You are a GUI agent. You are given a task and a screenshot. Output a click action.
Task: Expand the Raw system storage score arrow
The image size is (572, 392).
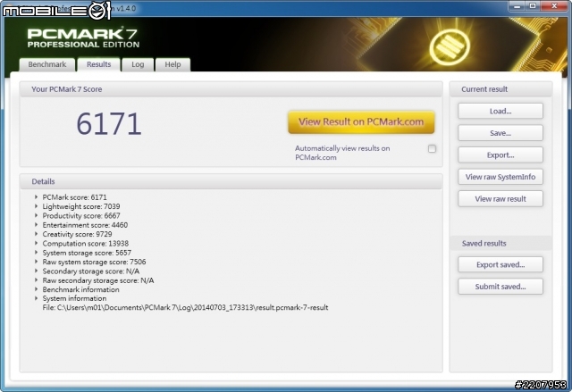tap(36, 262)
